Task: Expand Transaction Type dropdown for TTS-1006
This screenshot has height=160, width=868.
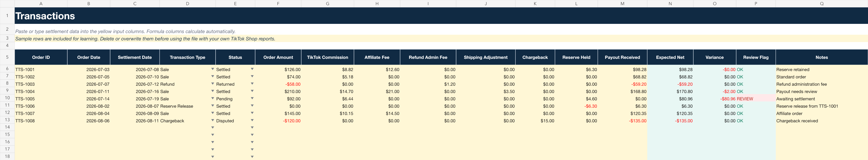Action: (213, 106)
